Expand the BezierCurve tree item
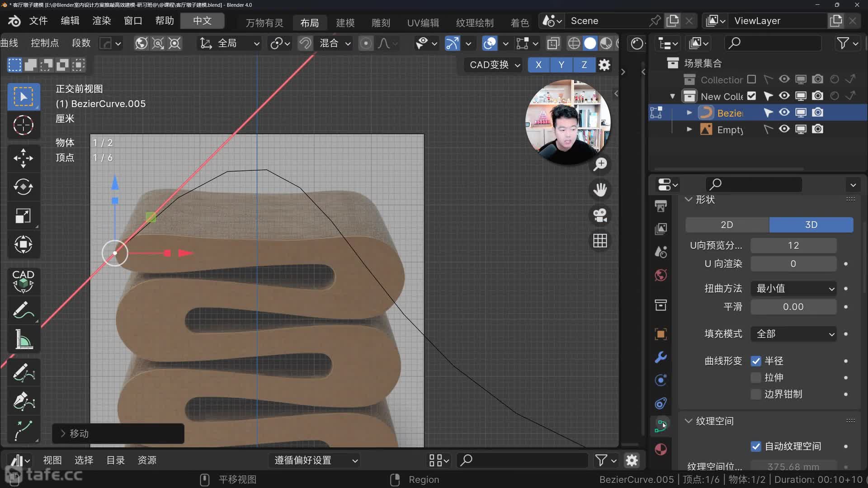Viewport: 868px width, 488px height. [x=689, y=113]
